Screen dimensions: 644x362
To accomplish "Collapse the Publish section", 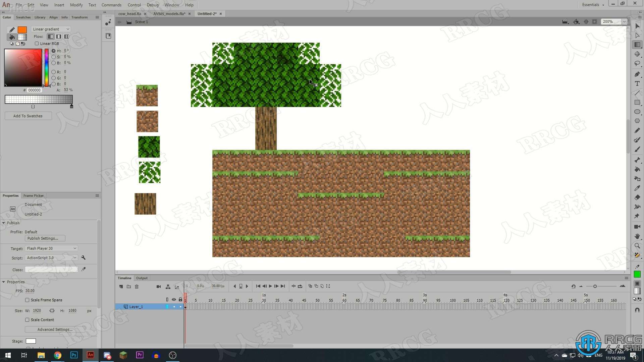I will (x=4, y=223).
